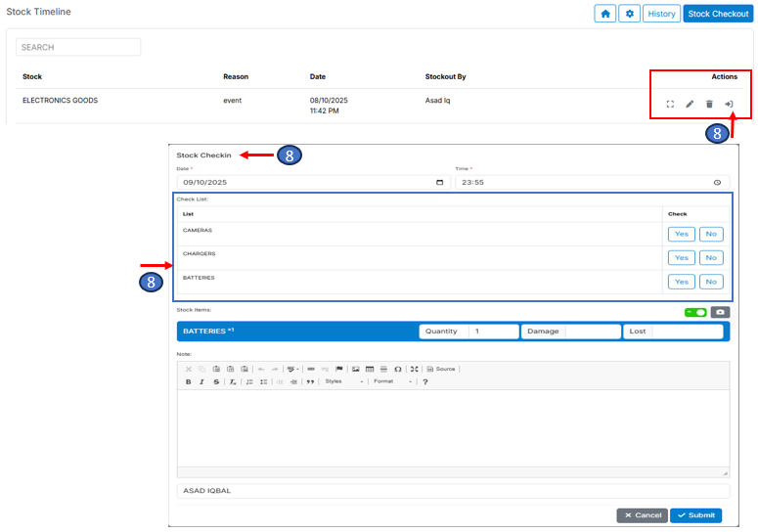Click the stock check-in arrow icon
The height and width of the screenshot is (532, 758).
729,104
